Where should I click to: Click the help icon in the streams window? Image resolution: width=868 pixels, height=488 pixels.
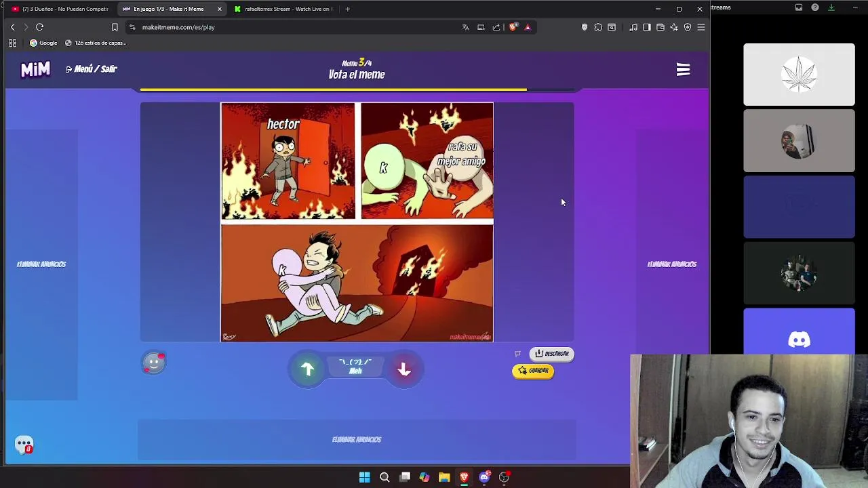815,7
